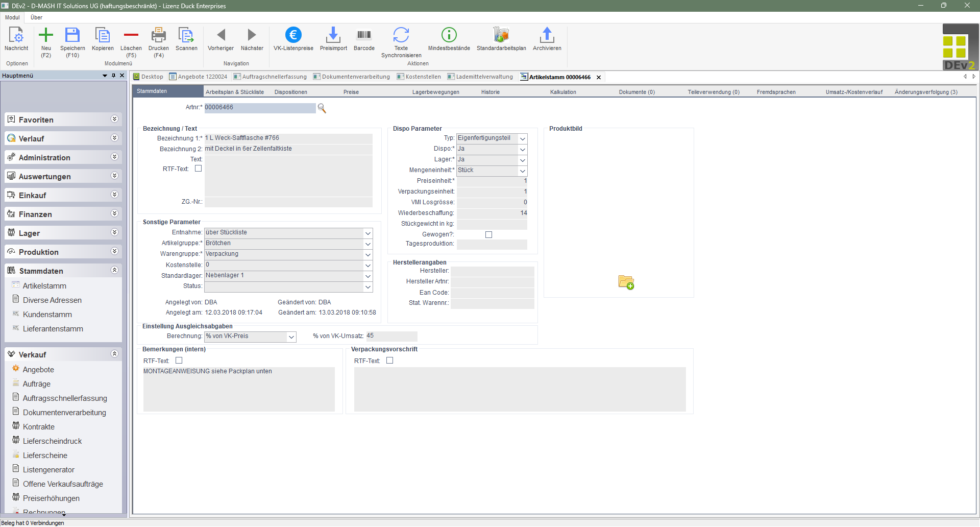
Task: Add product image via folder icon
Action: pyautogui.click(x=626, y=282)
